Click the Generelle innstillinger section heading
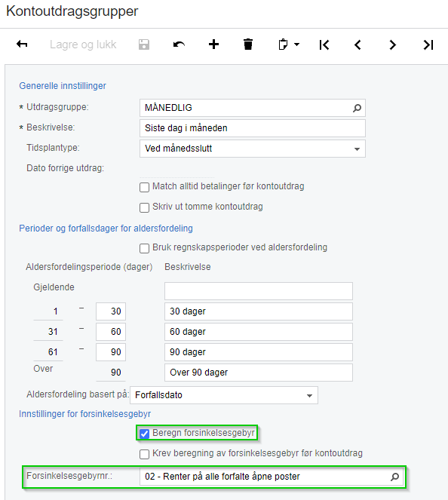 (63, 86)
